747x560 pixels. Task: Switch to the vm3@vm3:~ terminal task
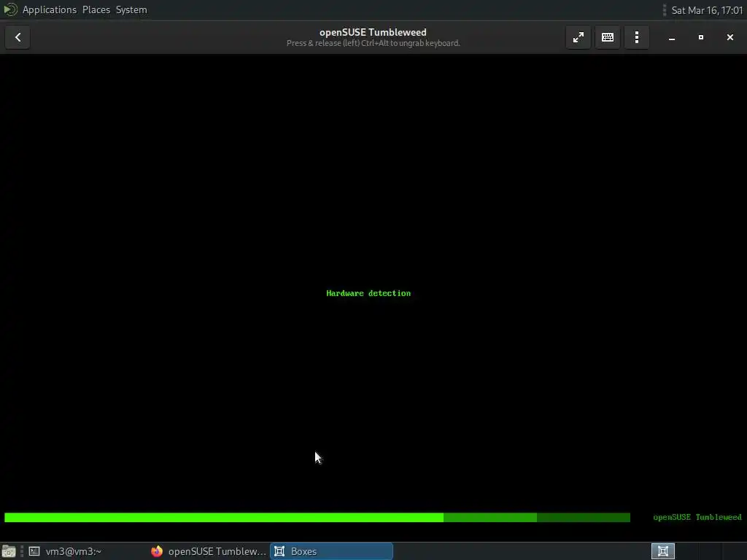tap(86, 551)
